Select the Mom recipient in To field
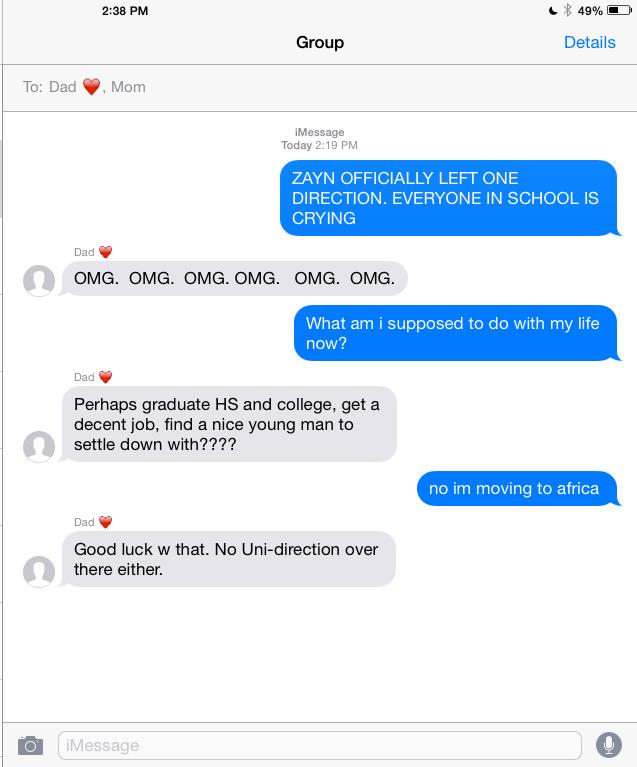The width and height of the screenshot is (637, 767). 128,87
